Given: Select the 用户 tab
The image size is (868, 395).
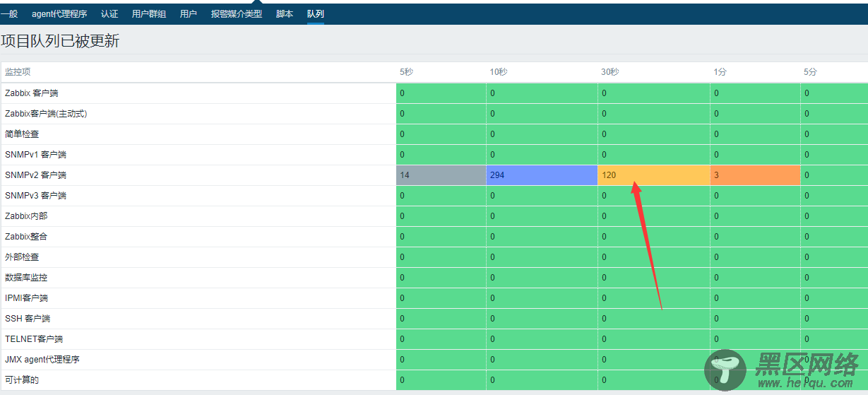Looking at the screenshot, I should point(189,13).
